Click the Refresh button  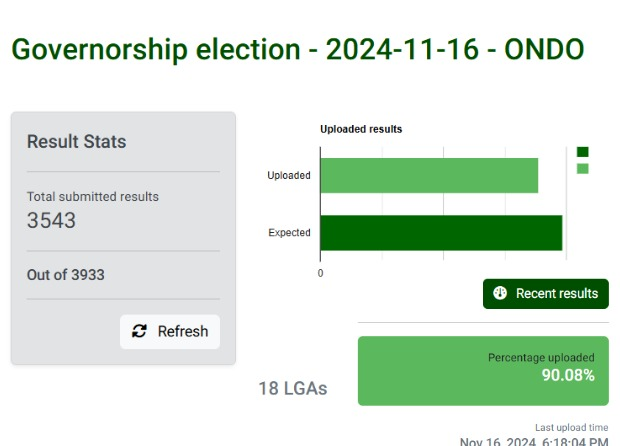[170, 331]
